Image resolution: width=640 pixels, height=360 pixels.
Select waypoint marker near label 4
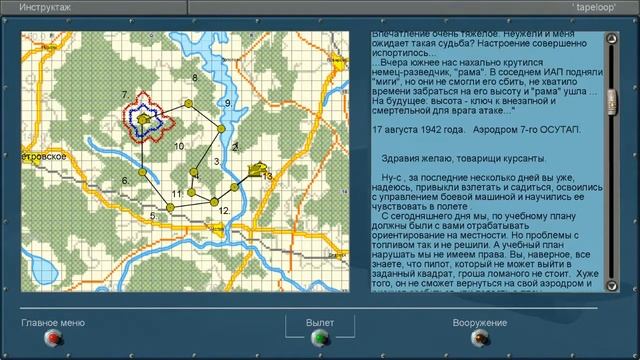[x=194, y=172]
